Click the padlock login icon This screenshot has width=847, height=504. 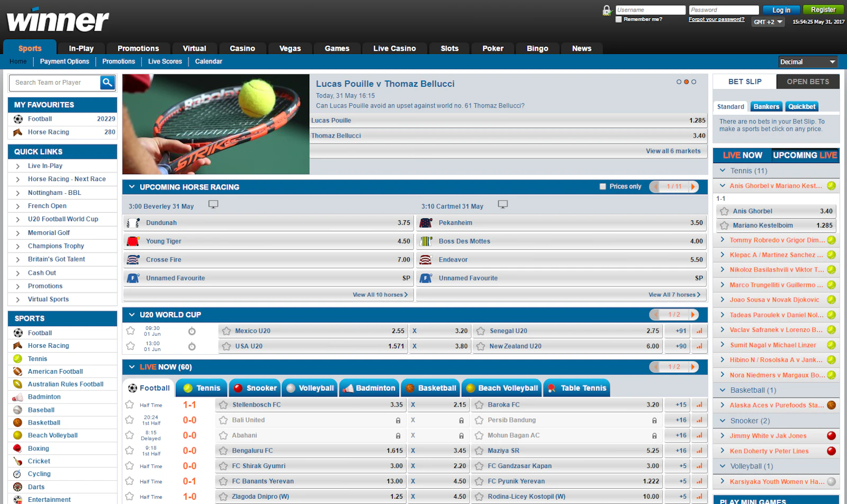coord(607,10)
